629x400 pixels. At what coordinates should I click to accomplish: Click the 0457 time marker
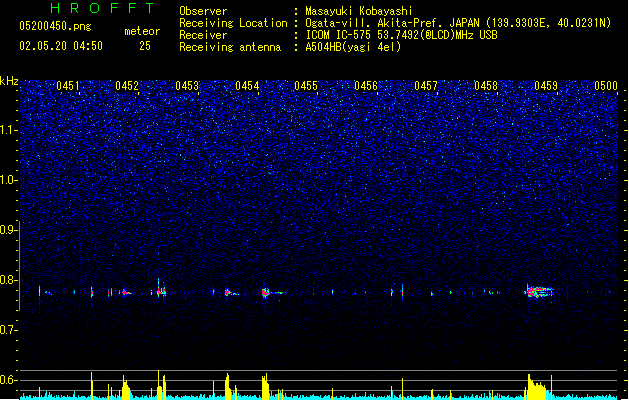pos(426,86)
